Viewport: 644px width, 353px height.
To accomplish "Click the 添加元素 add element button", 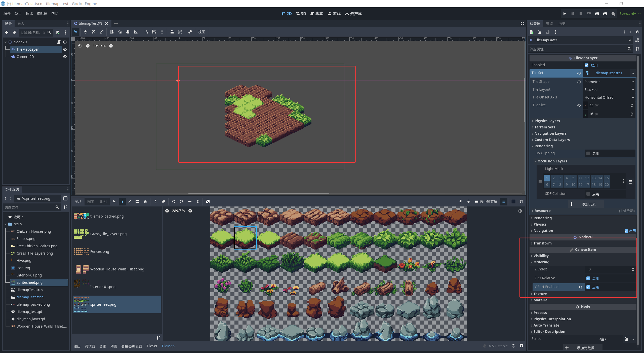I will point(585,204).
